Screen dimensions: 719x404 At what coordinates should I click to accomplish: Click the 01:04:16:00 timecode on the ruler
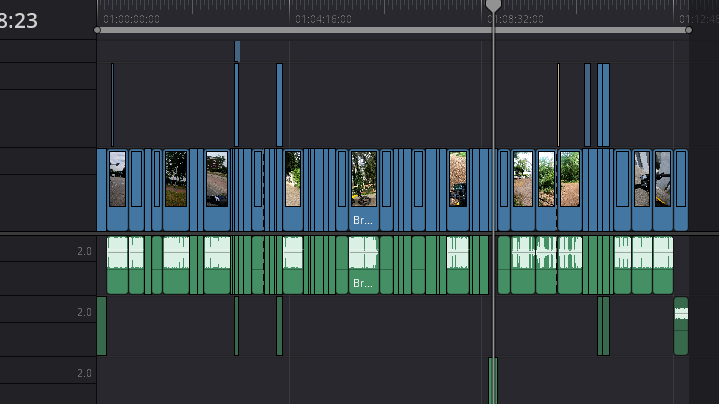point(323,19)
